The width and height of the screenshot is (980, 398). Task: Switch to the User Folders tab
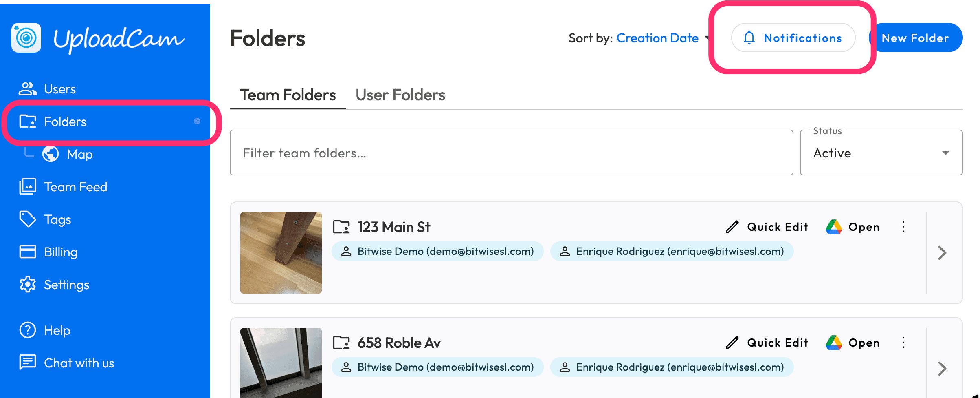coord(400,95)
